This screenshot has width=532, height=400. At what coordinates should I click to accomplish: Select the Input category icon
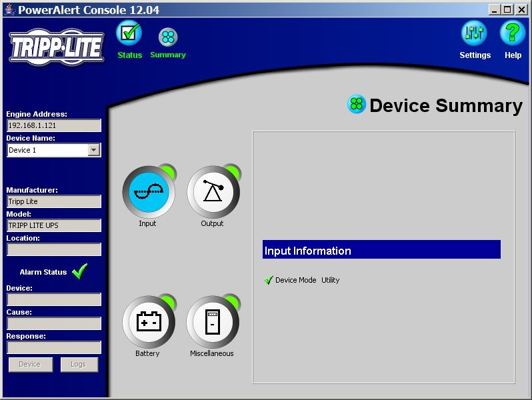point(149,192)
